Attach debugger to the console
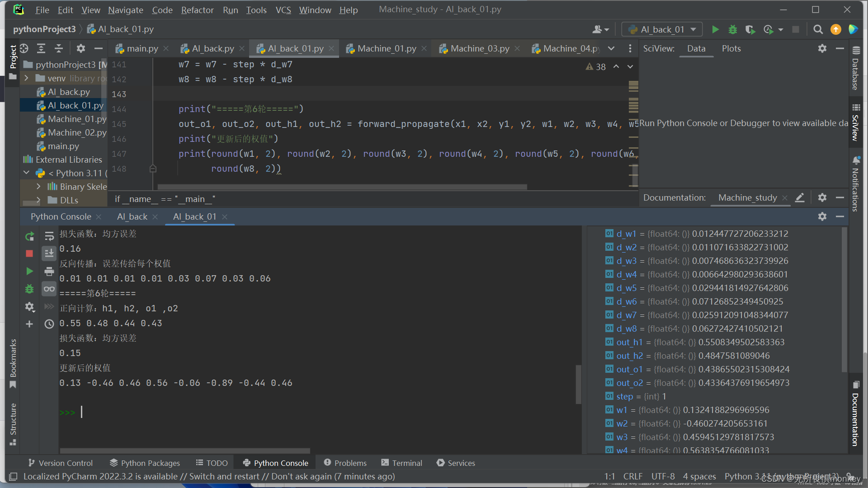 click(29, 289)
